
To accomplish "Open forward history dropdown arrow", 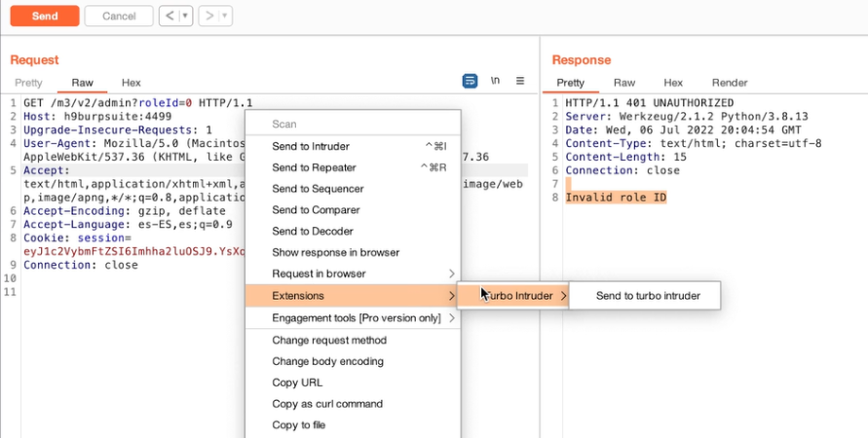I will (x=225, y=16).
